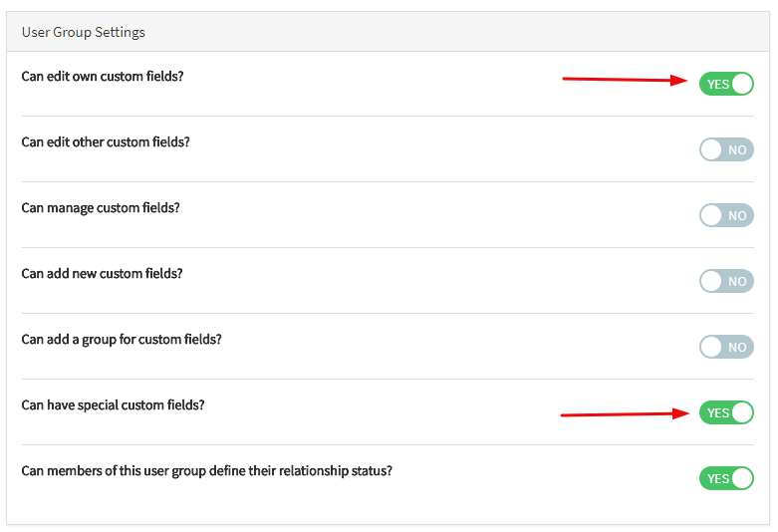
Task: Select the 'Can edit other custom fields?' label text
Action: [106, 142]
